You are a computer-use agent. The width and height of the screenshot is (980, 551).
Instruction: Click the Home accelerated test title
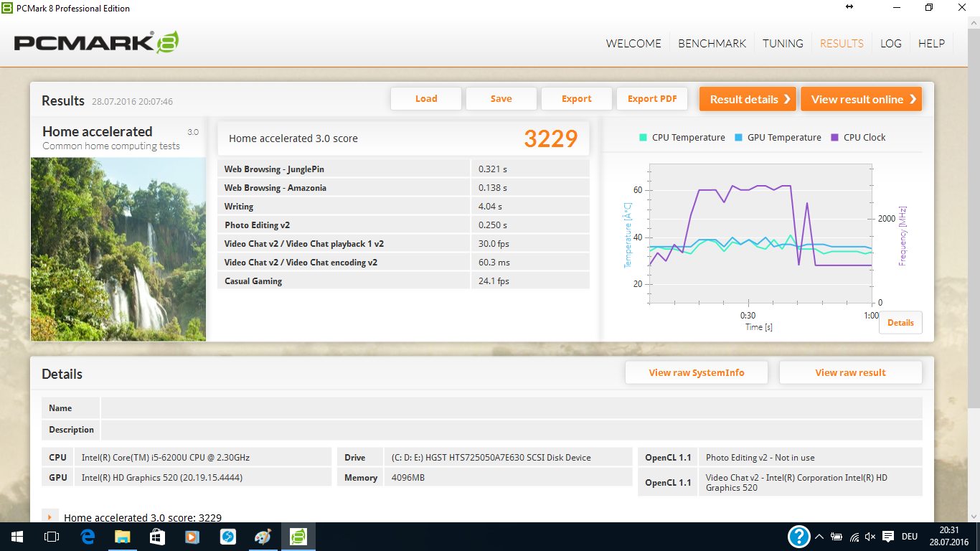point(98,131)
